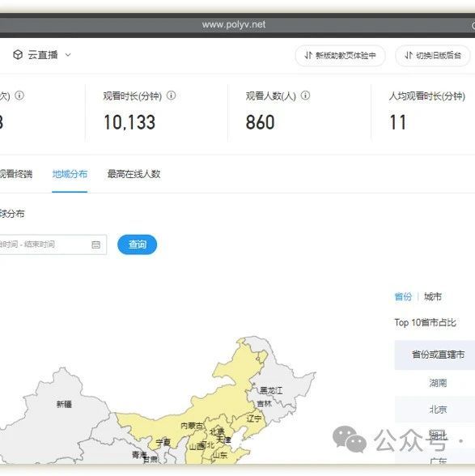Expand the 云直播 product dropdown chevron
The width and height of the screenshot is (475, 476).
coord(68,55)
